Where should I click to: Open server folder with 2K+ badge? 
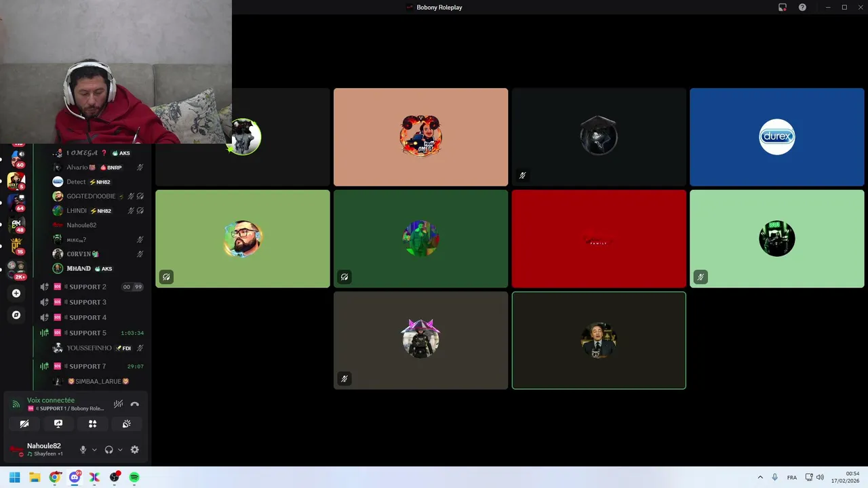coord(16,270)
